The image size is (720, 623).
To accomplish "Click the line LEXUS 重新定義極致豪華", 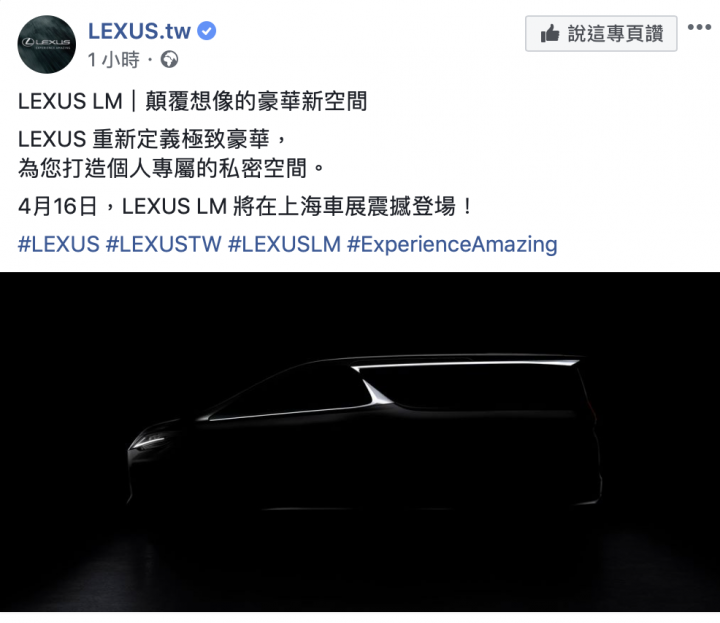I will (x=152, y=139).
